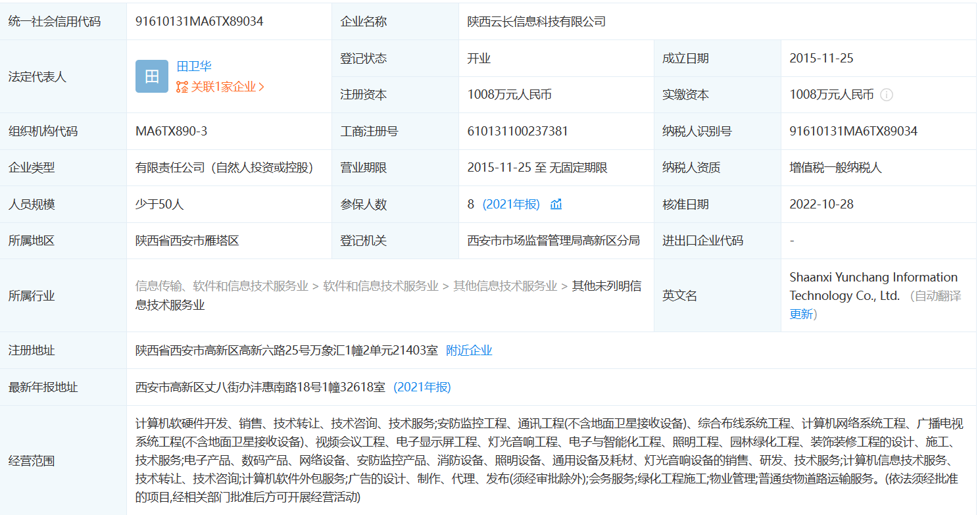Image resolution: width=980 pixels, height=515 pixels.
Task: Click 增值税一般纳税人 taxpayer qualification
Action: (836, 167)
